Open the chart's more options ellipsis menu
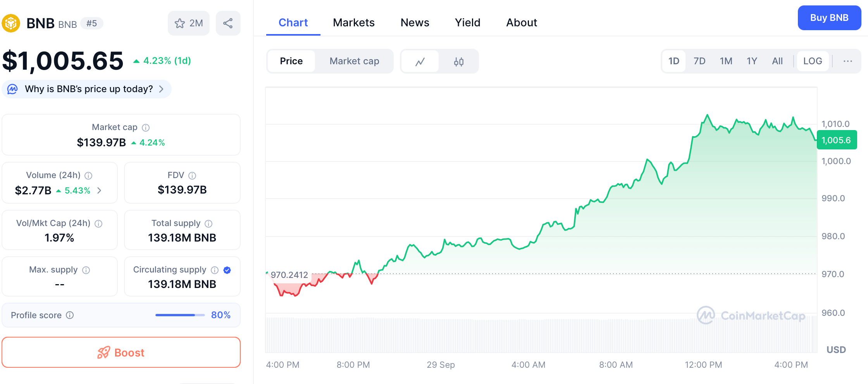This screenshot has height=384, width=868. 848,61
